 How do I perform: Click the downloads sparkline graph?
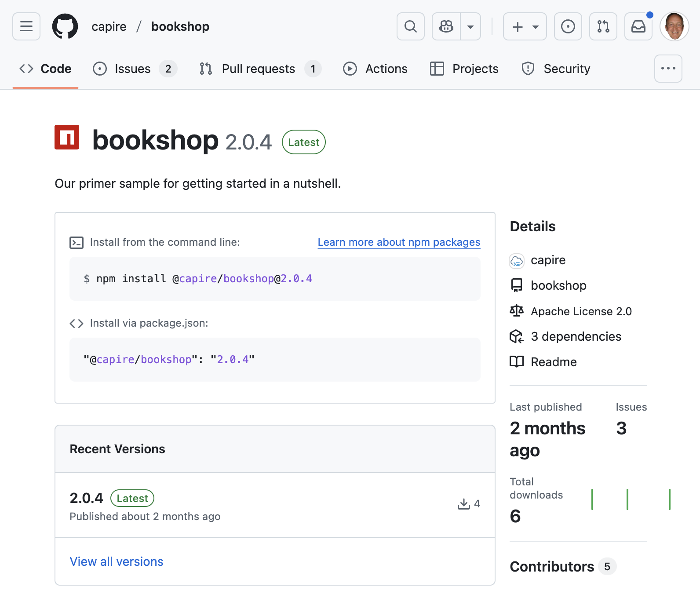click(631, 499)
